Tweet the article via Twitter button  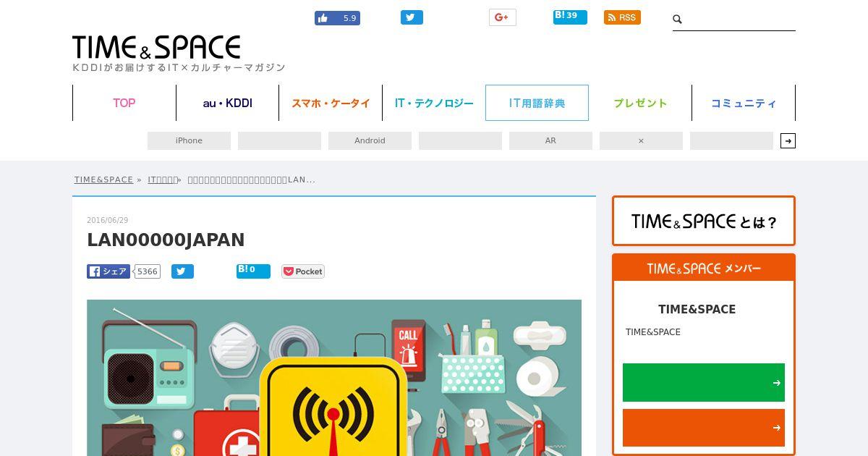(182, 271)
